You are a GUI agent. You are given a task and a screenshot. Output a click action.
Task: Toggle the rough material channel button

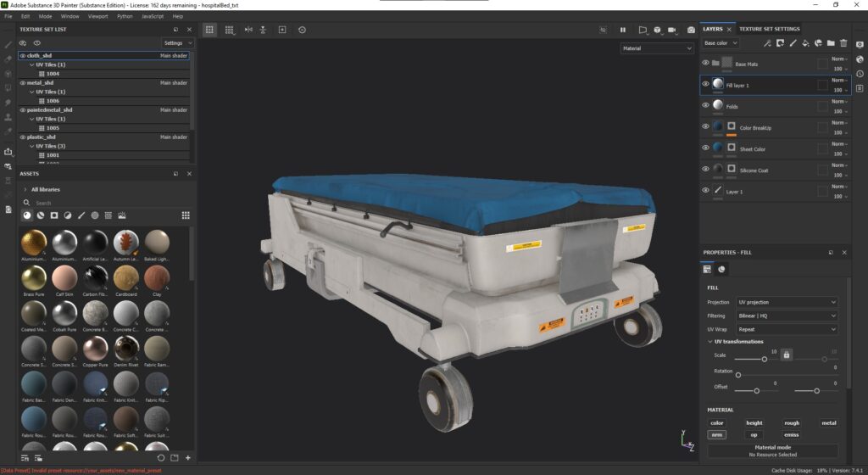click(792, 423)
